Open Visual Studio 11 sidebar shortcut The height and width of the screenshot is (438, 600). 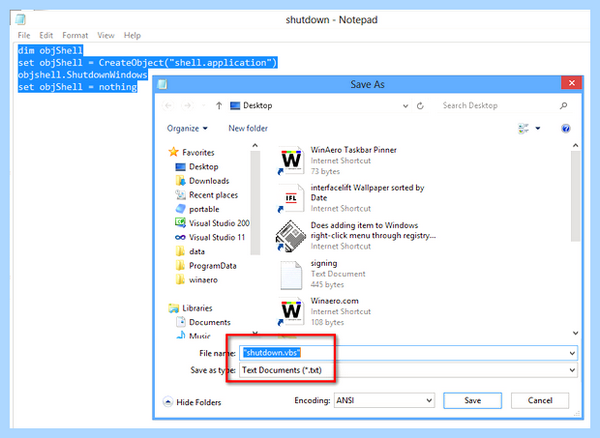210,237
